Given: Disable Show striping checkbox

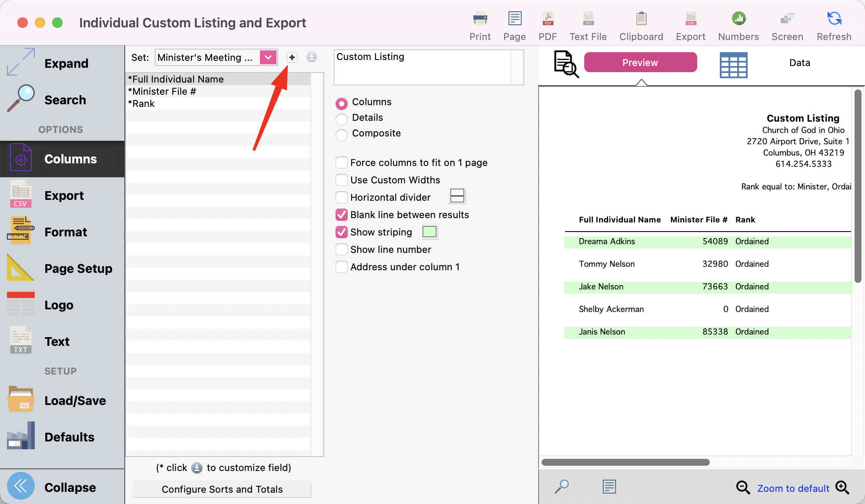Looking at the screenshot, I should pos(342,232).
